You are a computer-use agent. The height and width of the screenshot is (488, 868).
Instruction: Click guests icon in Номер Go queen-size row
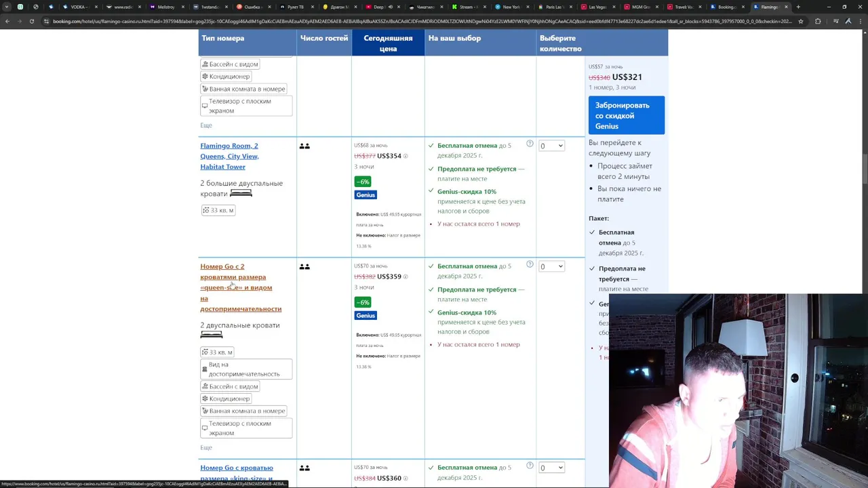(304, 267)
